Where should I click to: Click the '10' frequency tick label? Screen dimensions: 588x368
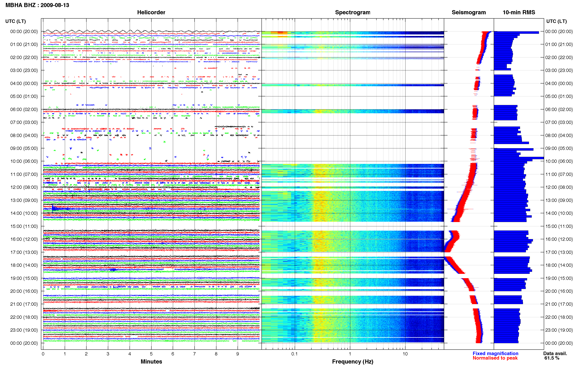(405, 354)
